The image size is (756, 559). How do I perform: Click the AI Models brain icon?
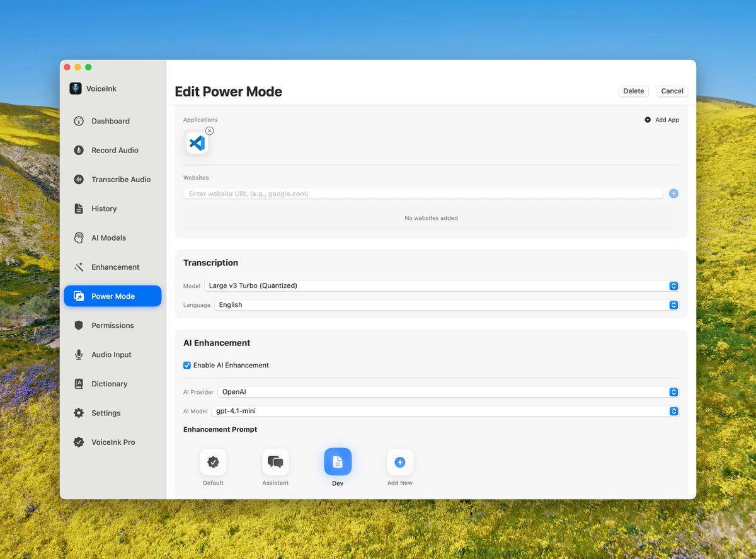click(x=79, y=238)
